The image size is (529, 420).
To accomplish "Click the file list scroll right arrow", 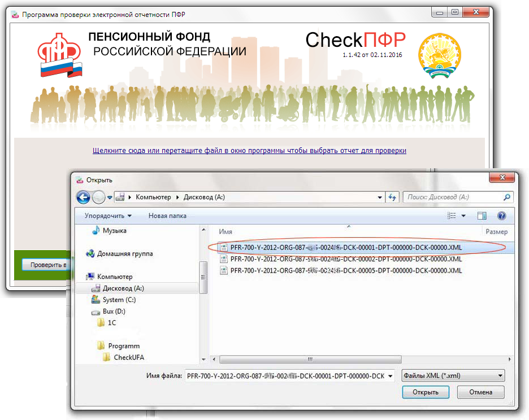I will coord(509,360).
